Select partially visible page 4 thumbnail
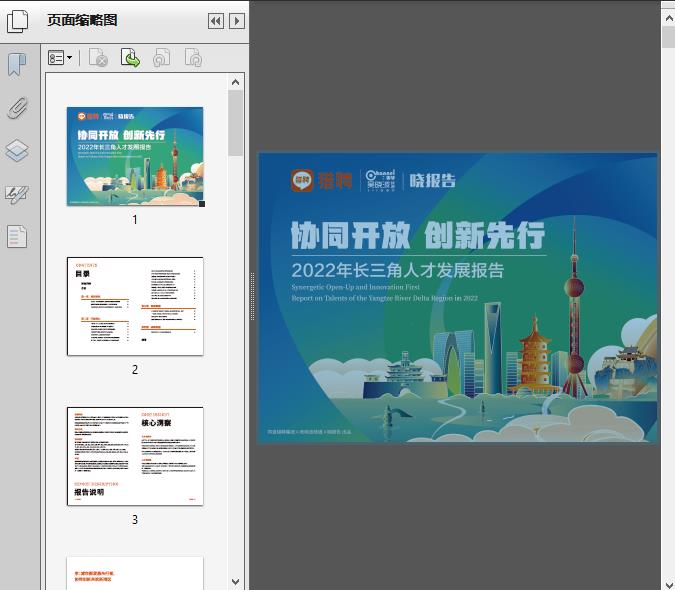675x590 pixels. (135, 573)
